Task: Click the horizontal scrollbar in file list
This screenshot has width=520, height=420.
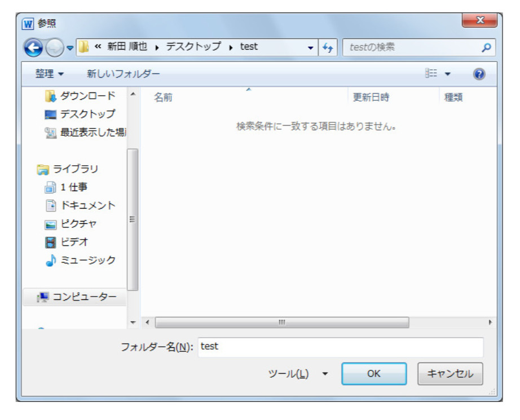Action: pyautogui.click(x=282, y=322)
